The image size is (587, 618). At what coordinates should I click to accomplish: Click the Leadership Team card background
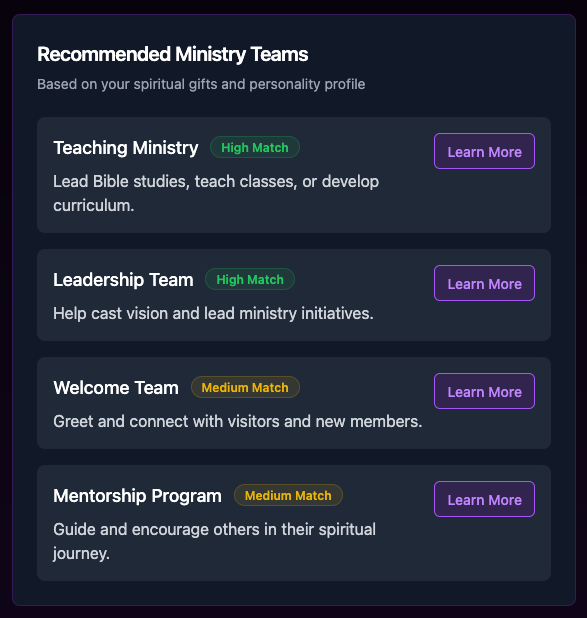point(294,295)
